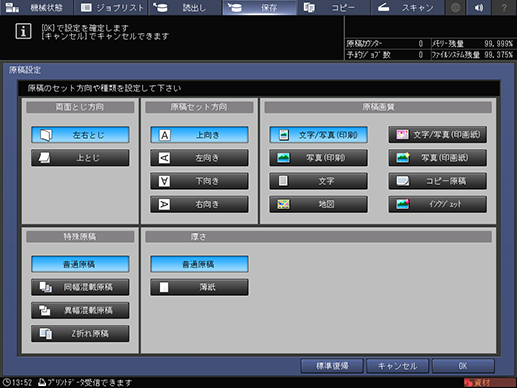The width and height of the screenshot is (517, 388).
Task: Open the 機械状態 machine status tab
Action: click(x=36, y=7)
